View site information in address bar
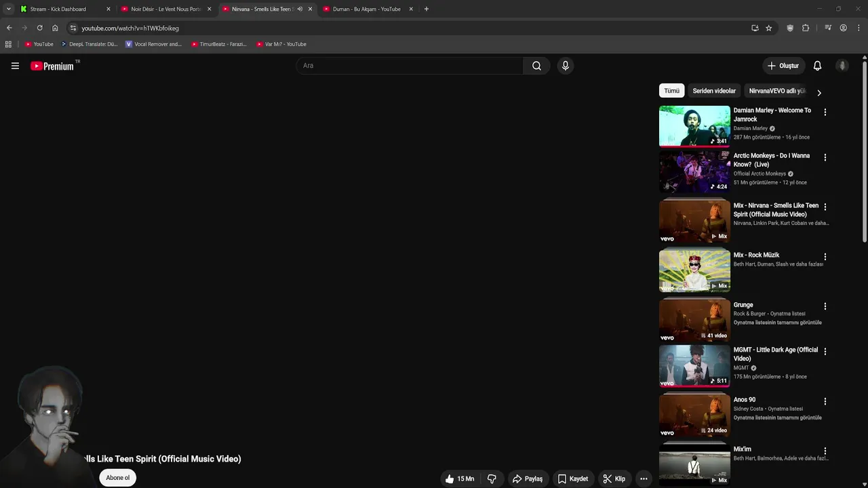Viewport: 868px width, 488px height. [73, 28]
